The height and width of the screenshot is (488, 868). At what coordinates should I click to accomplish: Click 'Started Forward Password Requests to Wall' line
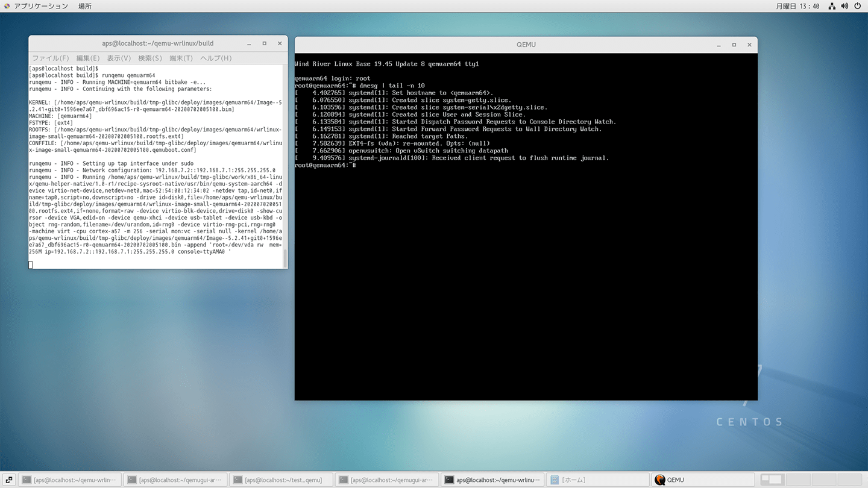[448, 129]
